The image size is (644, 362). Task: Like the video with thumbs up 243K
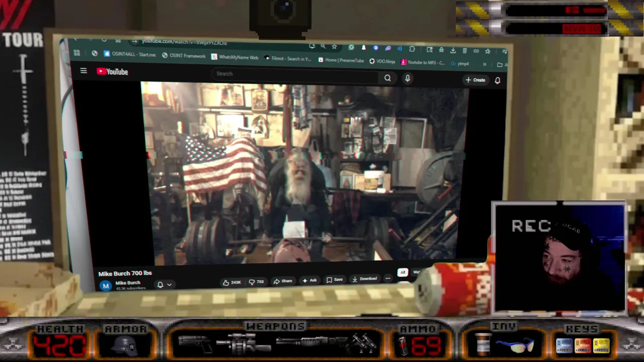coord(232,282)
